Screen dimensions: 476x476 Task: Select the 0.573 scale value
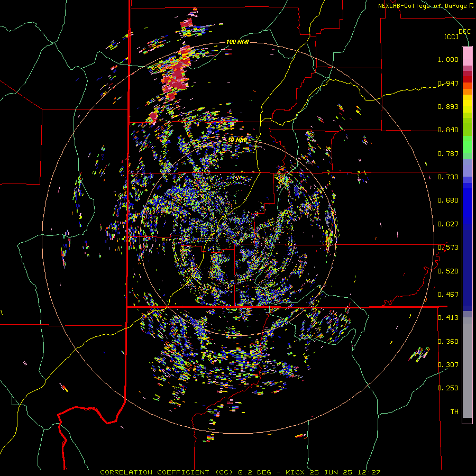coord(448,248)
